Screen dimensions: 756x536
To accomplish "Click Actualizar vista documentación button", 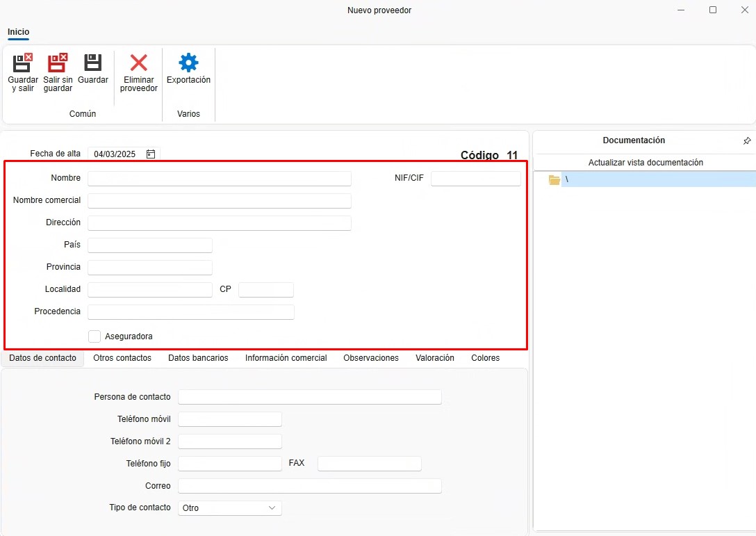I will 646,163.
